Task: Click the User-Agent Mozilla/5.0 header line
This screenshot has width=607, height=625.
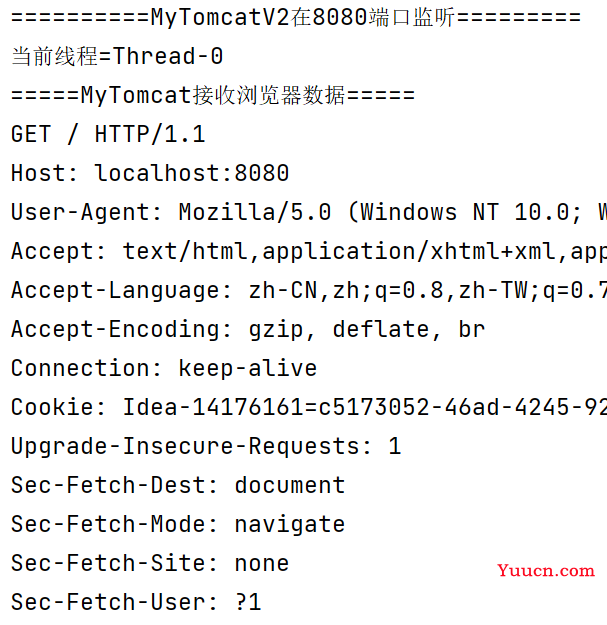Action: coord(309,212)
